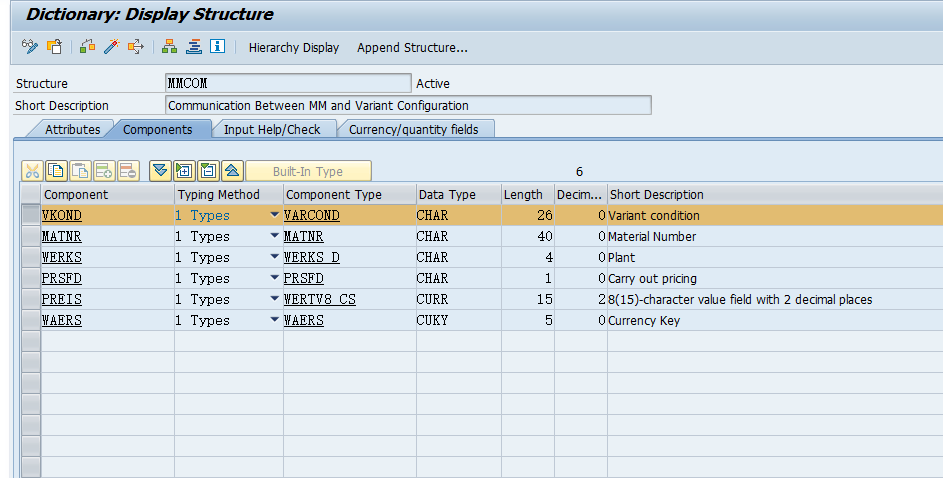Open the Currency/quantity fields tab
The width and height of the screenshot is (943, 478).
coord(413,129)
